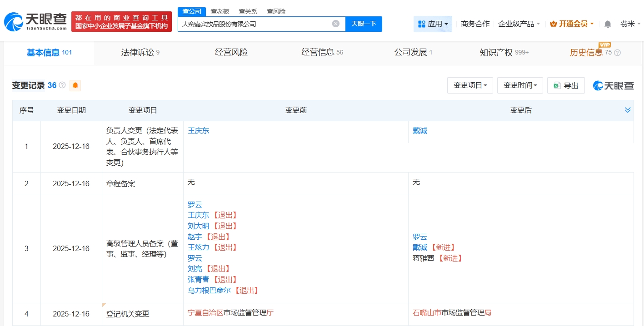Open 变更时间 filter dropdown

click(x=520, y=85)
